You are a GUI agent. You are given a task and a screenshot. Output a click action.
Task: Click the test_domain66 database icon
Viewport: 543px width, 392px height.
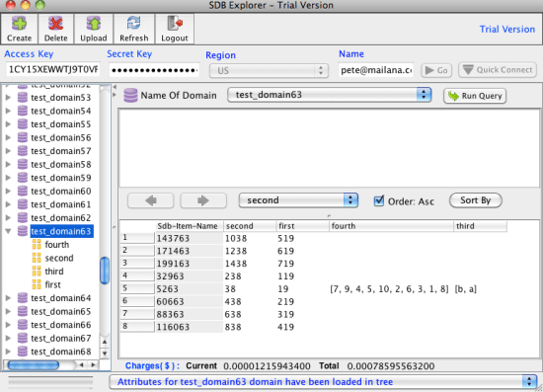23,325
